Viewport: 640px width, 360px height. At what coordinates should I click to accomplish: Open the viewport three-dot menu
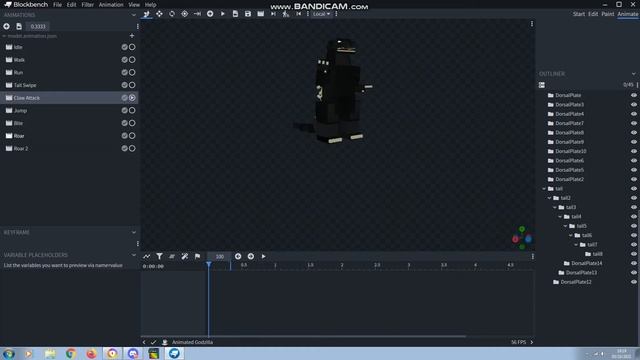[532, 24]
